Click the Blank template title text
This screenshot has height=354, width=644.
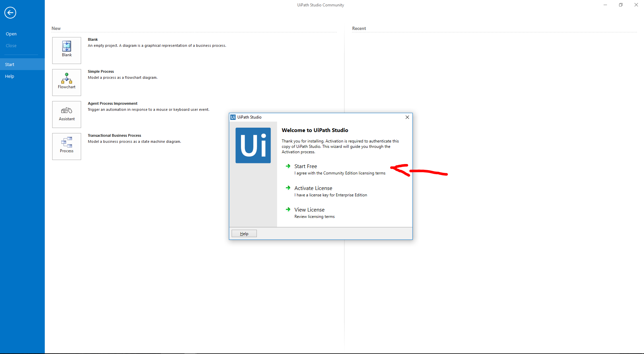point(93,39)
